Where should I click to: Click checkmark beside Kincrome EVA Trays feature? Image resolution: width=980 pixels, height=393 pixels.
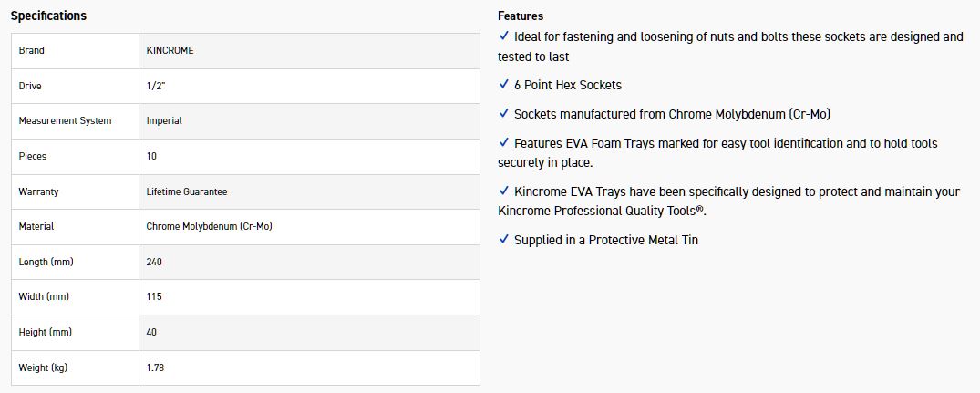504,191
